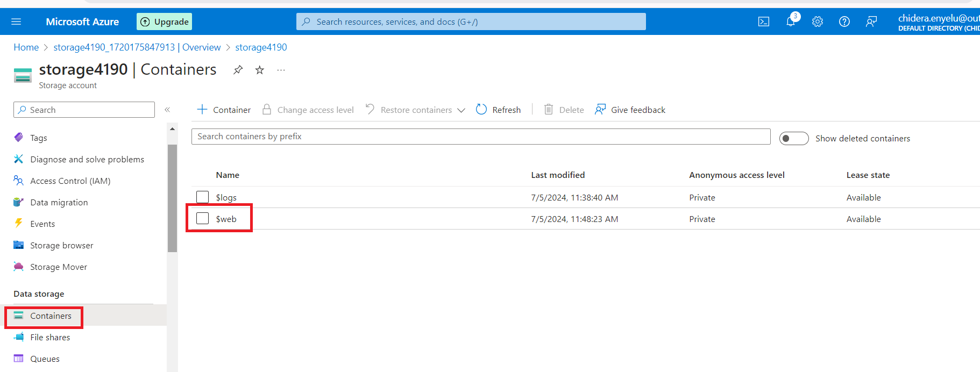Open the notifications bell
Image resolution: width=980 pixels, height=372 pixels.
pos(791,22)
